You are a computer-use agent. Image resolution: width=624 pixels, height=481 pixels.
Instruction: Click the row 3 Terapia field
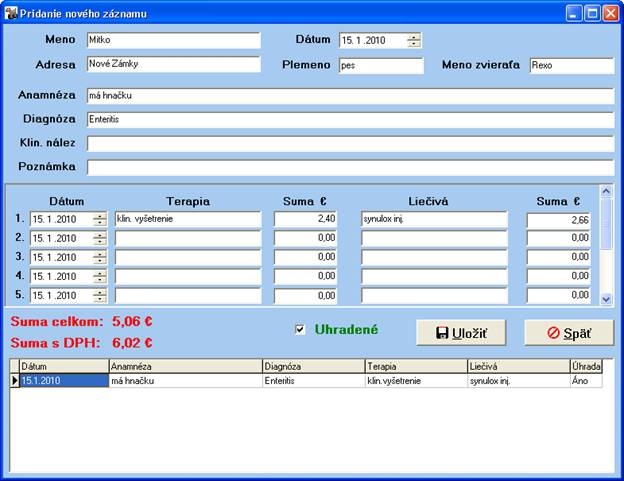(188, 257)
